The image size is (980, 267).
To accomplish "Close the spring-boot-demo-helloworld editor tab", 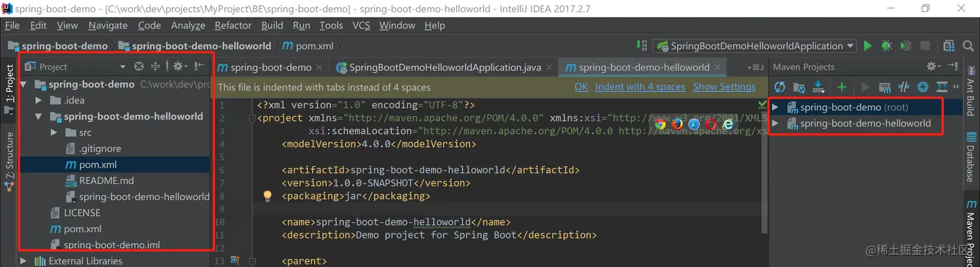I will 717,67.
